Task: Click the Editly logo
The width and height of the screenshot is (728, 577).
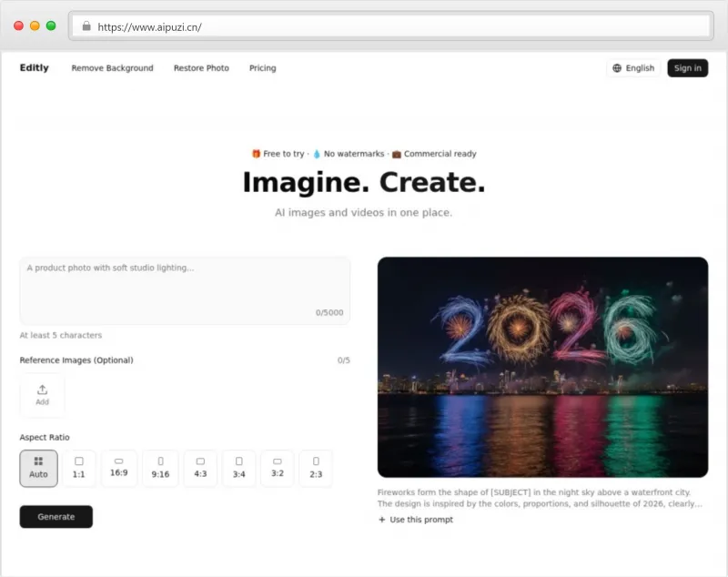Action: (35, 68)
